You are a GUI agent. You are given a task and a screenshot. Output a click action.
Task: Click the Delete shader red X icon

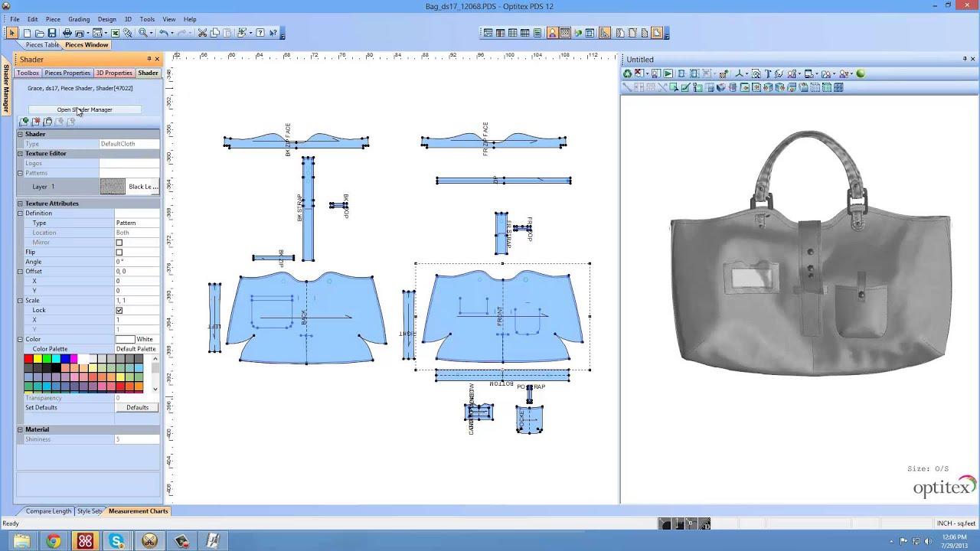[37, 122]
